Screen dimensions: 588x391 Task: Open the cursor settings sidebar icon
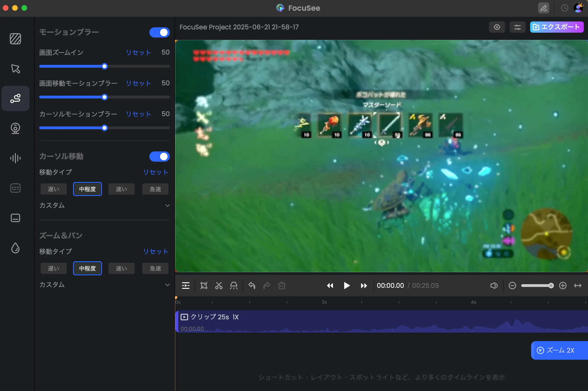click(15, 69)
